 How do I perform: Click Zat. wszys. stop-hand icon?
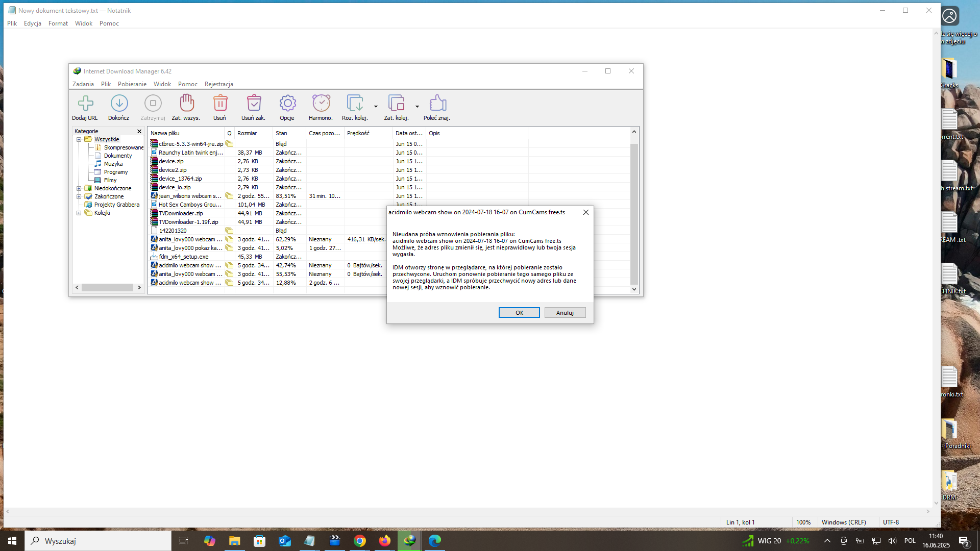coord(186,104)
